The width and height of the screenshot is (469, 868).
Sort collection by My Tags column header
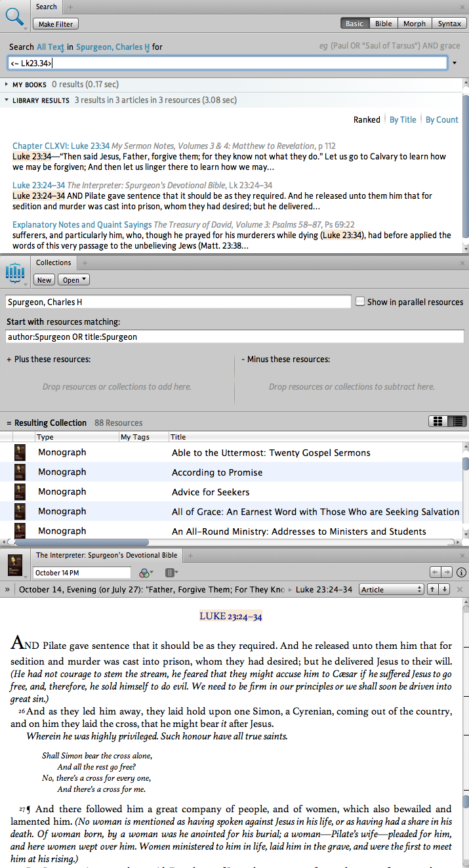click(x=144, y=437)
